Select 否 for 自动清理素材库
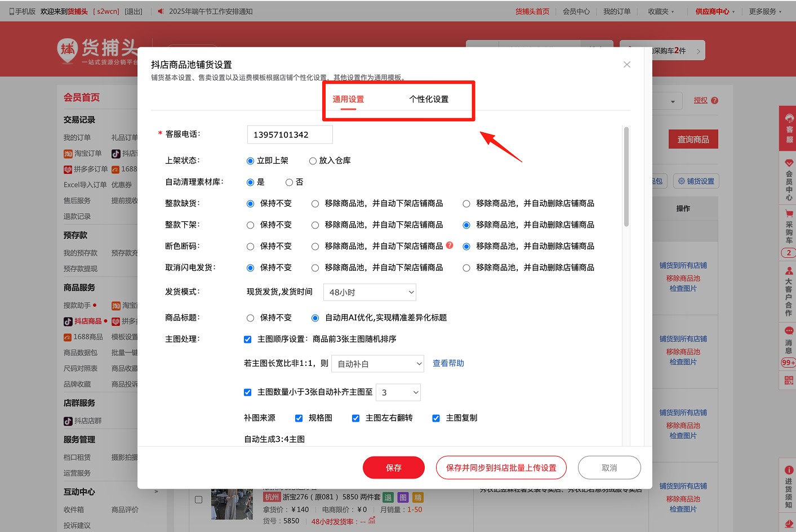The width and height of the screenshot is (796, 532). [289, 182]
